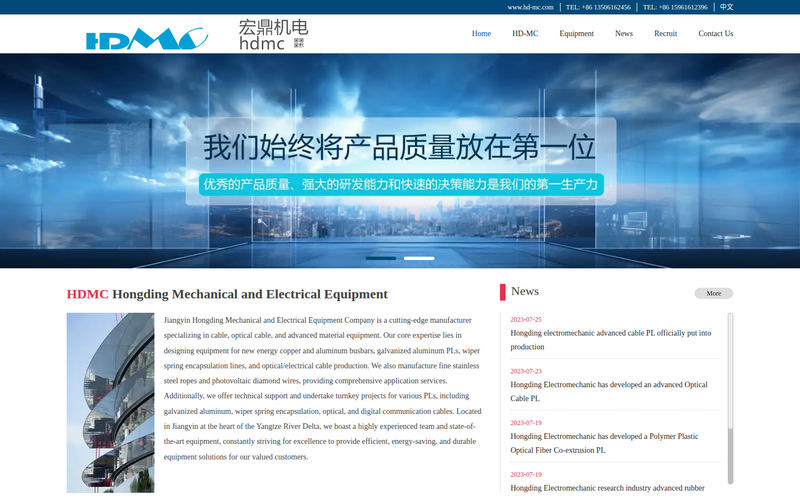800x500 pixels.
Task: Go to the Equipment page
Action: tap(577, 34)
